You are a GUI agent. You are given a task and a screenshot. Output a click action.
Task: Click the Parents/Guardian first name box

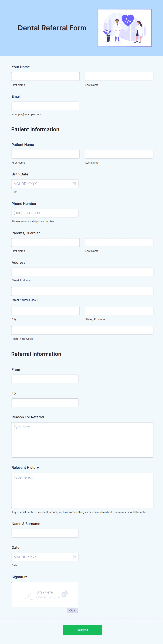coord(45,242)
